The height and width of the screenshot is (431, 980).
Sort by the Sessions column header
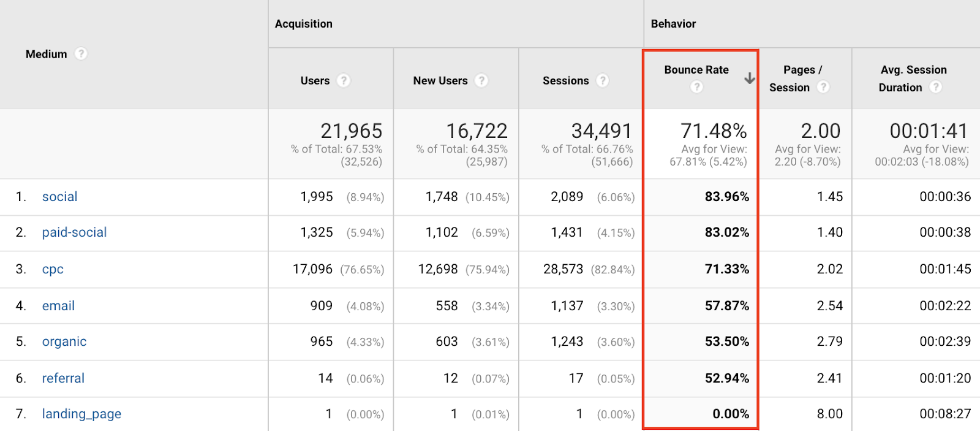point(566,80)
